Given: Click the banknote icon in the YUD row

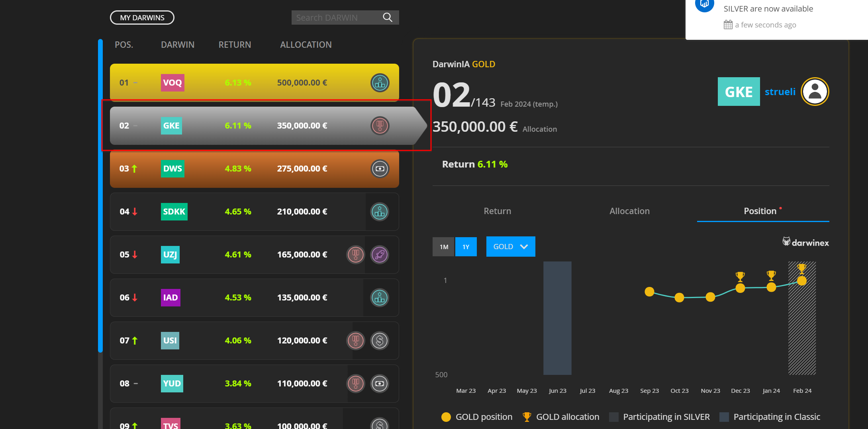Looking at the screenshot, I should point(380,384).
